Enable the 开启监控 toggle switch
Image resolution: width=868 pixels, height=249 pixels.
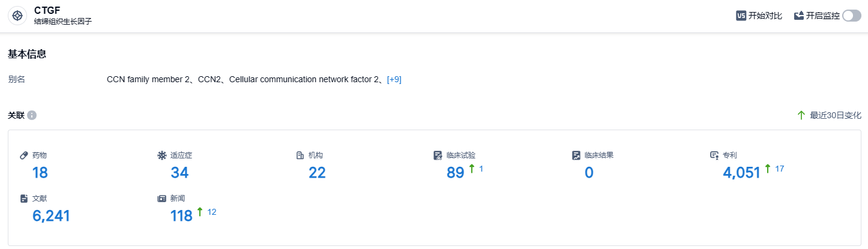click(x=851, y=16)
